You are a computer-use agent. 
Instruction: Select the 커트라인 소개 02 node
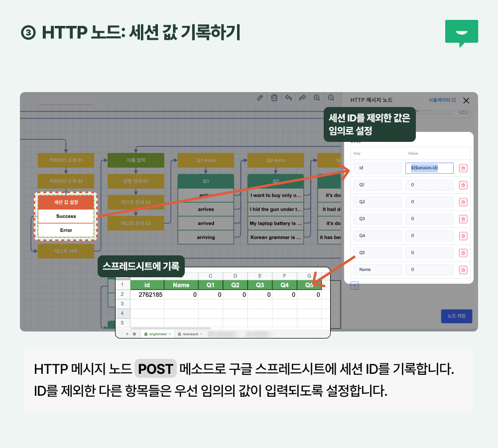(x=66, y=181)
